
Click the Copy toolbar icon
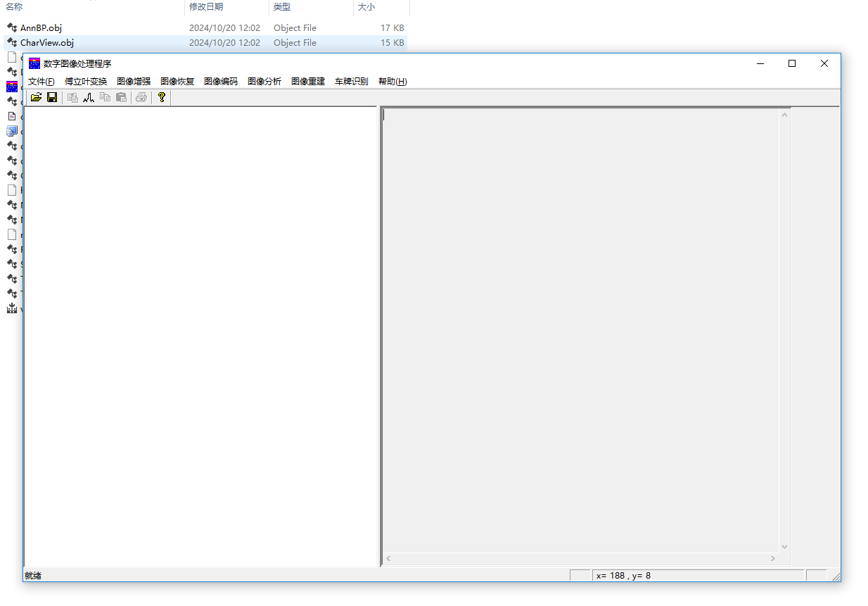click(105, 97)
